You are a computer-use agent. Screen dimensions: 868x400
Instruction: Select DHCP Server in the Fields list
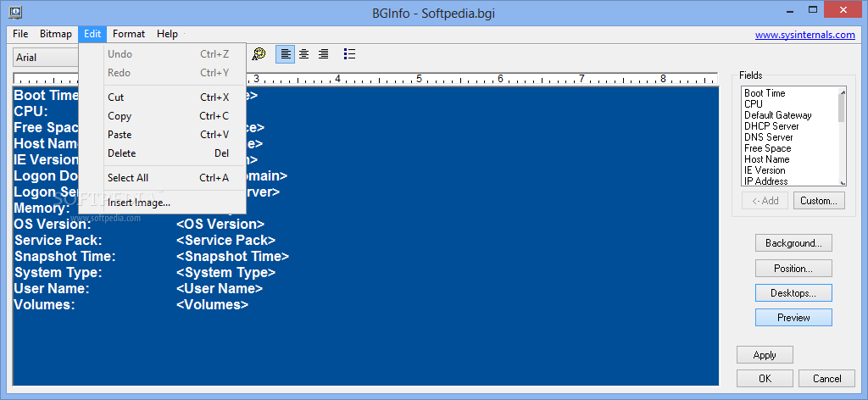pyautogui.click(x=771, y=126)
